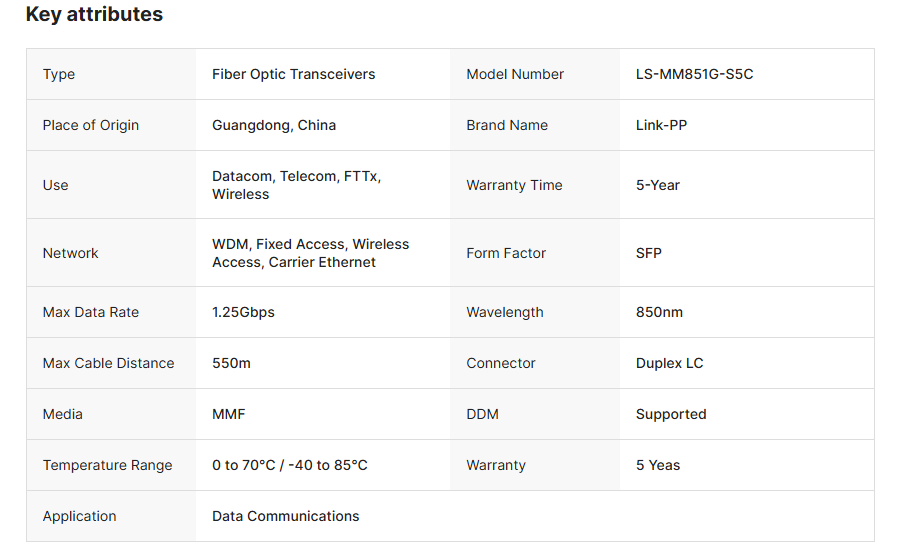This screenshot has width=903, height=550.
Task: Click the Temperature Range label
Action: click(108, 465)
